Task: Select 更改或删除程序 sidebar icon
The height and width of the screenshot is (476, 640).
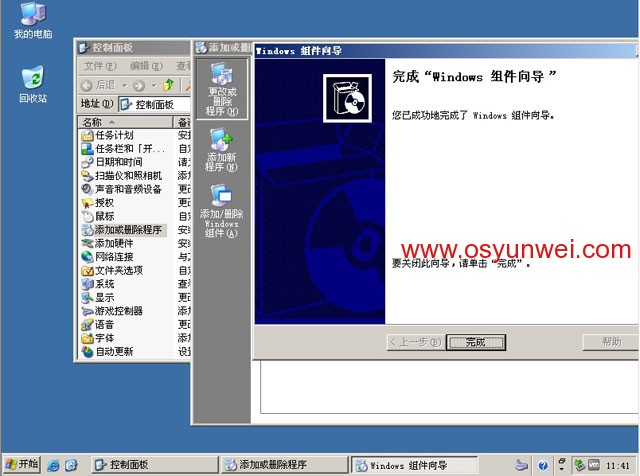Action: pos(222,89)
